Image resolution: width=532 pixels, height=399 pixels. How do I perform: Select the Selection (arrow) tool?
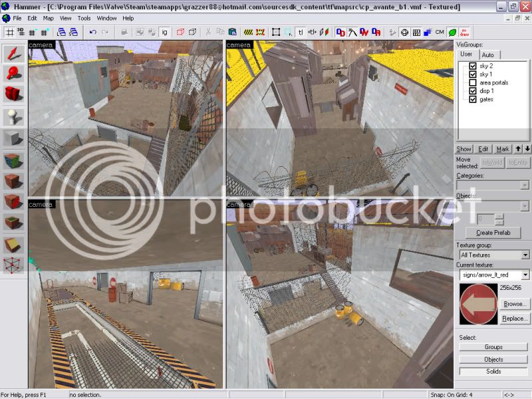[x=13, y=53]
